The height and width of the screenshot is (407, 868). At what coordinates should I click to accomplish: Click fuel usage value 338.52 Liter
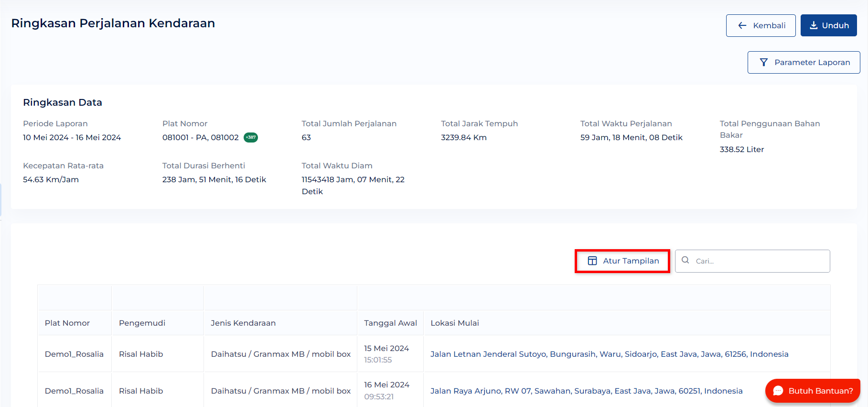pos(741,149)
